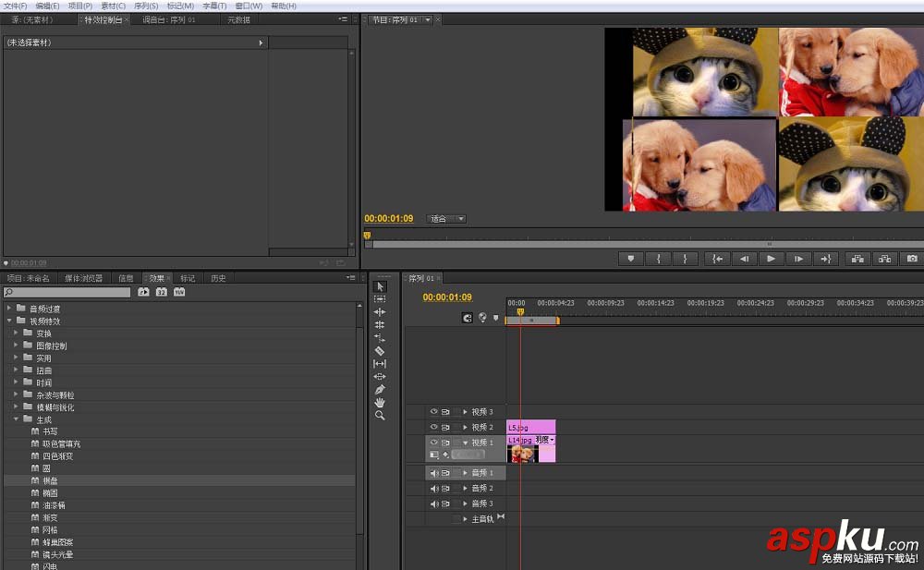Screen dimensions: 924x570
Task: Toggle visibility eye of 视频 3 track
Action: click(433, 411)
